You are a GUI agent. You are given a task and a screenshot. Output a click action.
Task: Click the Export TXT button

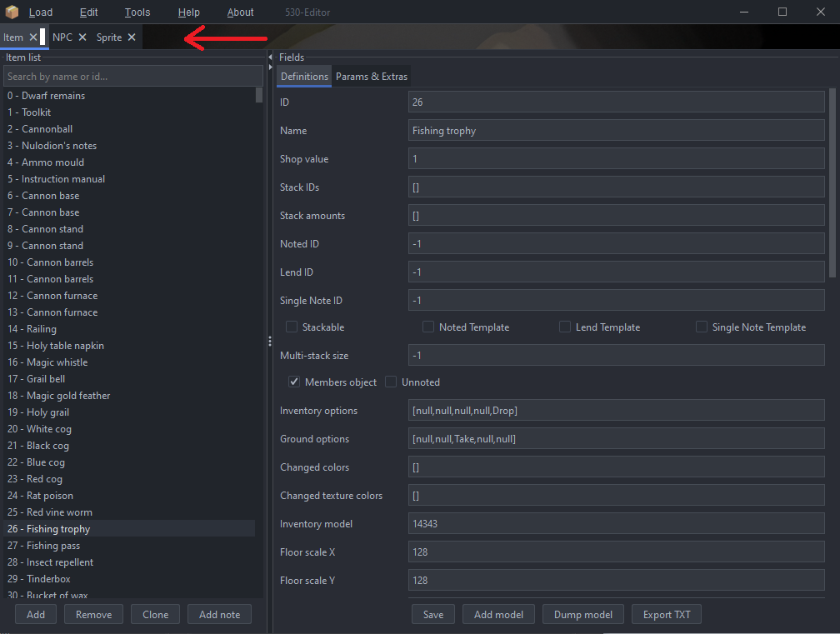point(667,615)
